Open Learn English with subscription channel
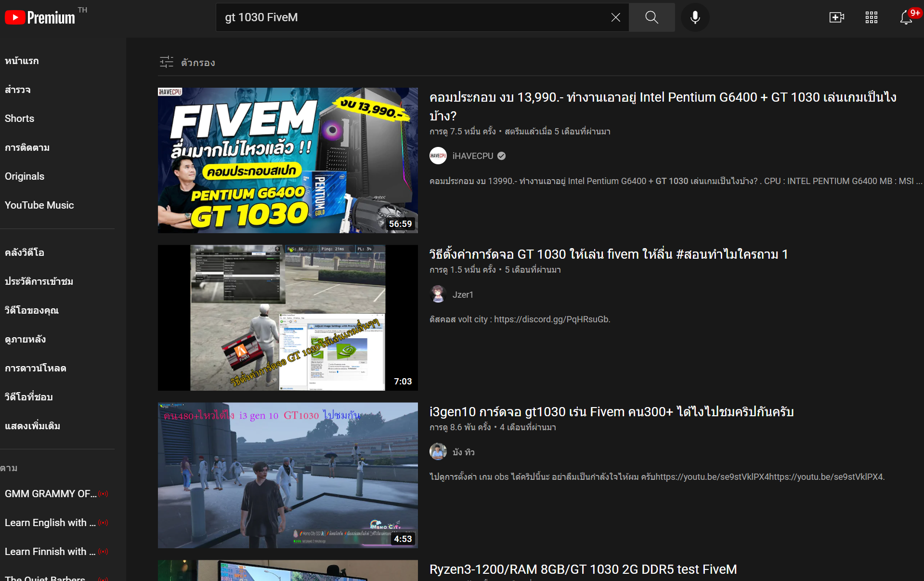 (50, 522)
